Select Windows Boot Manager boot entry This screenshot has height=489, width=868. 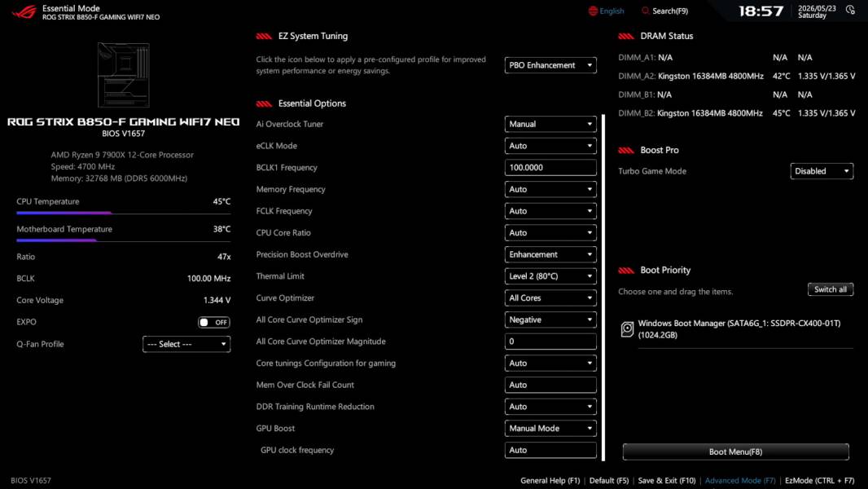coord(736,329)
